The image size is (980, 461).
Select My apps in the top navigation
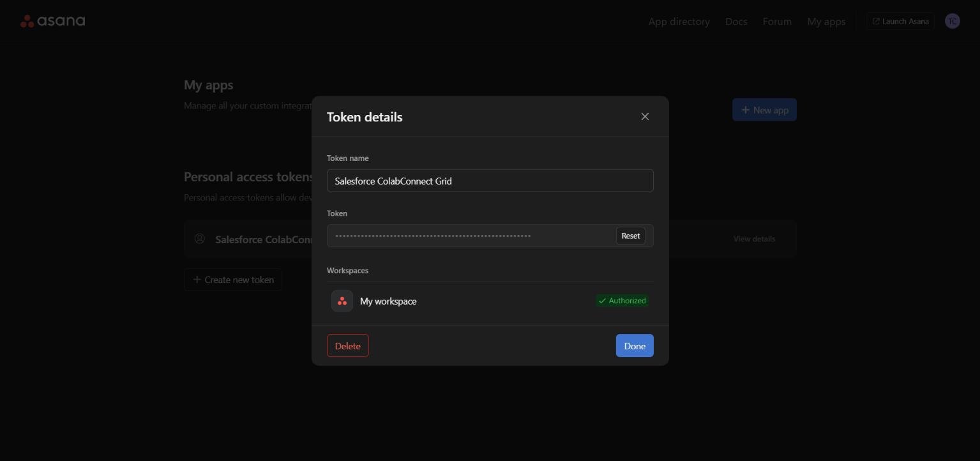point(826,22)
